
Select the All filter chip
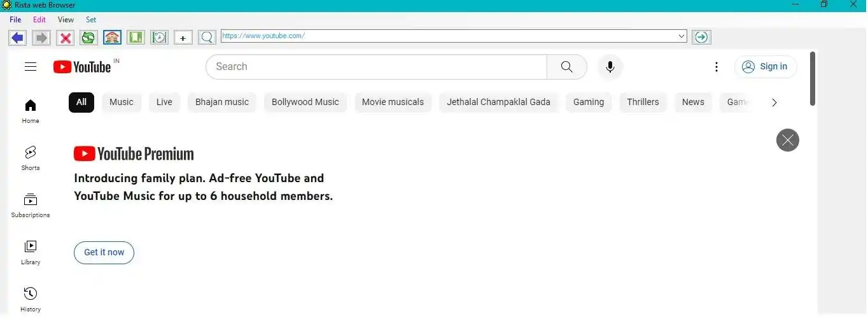(x=81, y=102)
